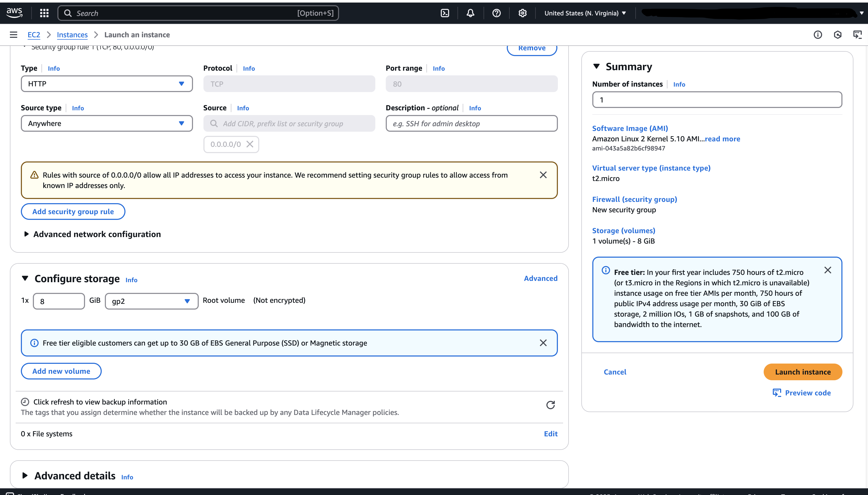Open the account menu arrow
Image resolution: width=868 pixels, height=495 pixels.
coord(861,13)
